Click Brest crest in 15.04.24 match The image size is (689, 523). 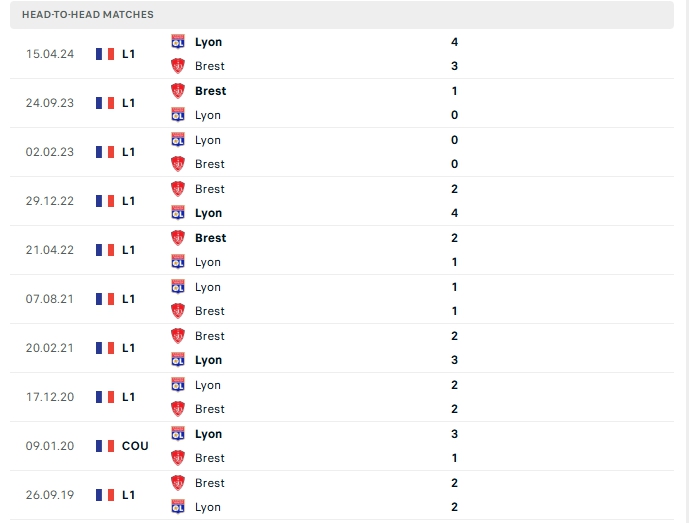click(178, 66)
